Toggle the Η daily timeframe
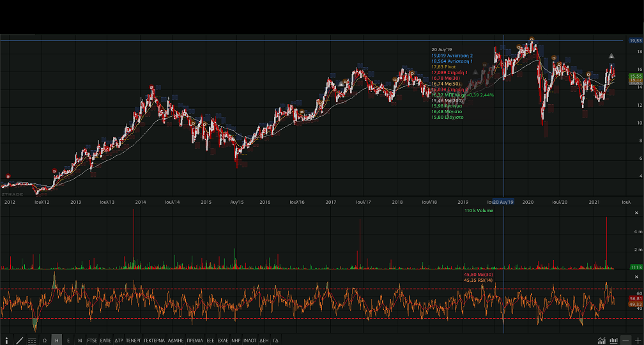 [56, 341]
